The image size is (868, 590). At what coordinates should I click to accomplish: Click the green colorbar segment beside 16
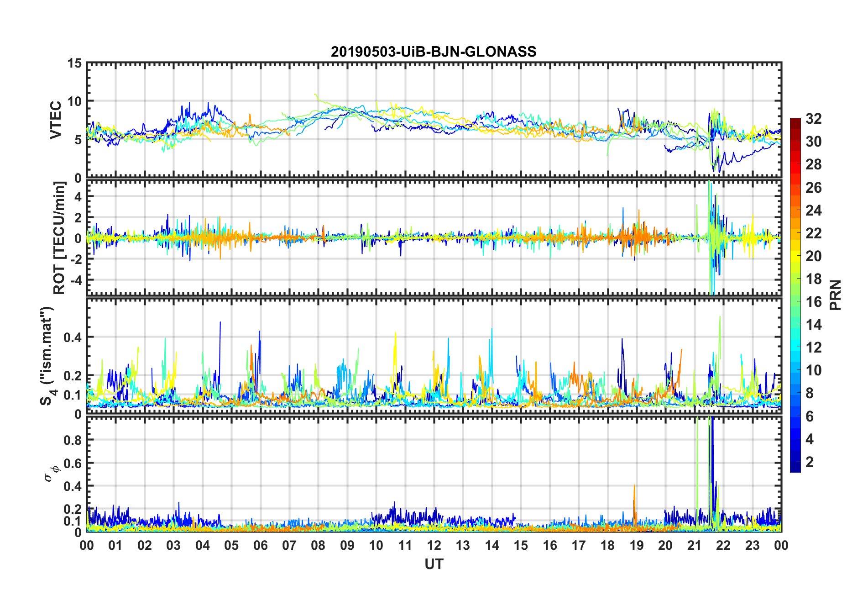(795, 301)
